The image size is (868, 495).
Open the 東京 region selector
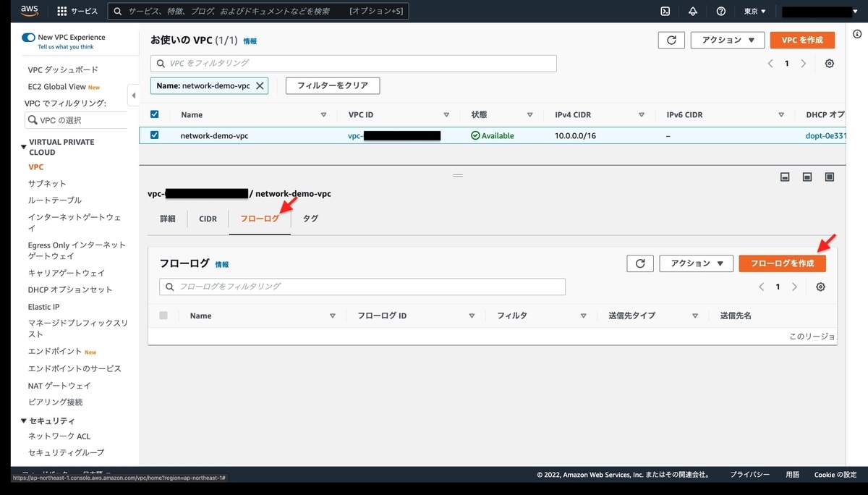(x=754, y=11)
